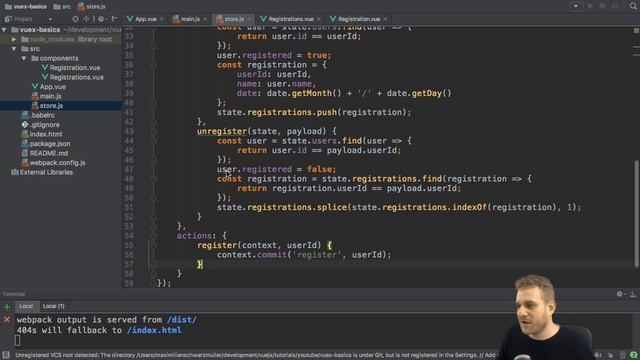Close the store.js tab
Image resolution: width=640 pixels, height=360 pixels.
(x=249, y=19)
